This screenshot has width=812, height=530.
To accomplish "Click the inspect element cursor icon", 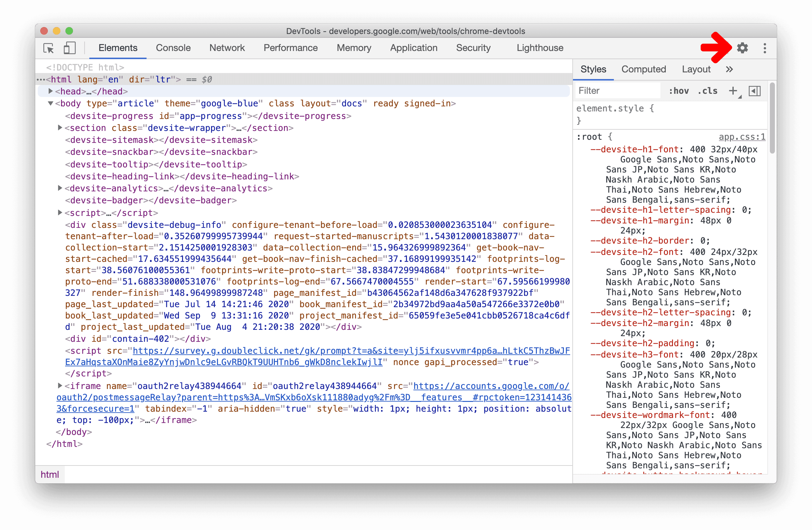I will point(50,48).
